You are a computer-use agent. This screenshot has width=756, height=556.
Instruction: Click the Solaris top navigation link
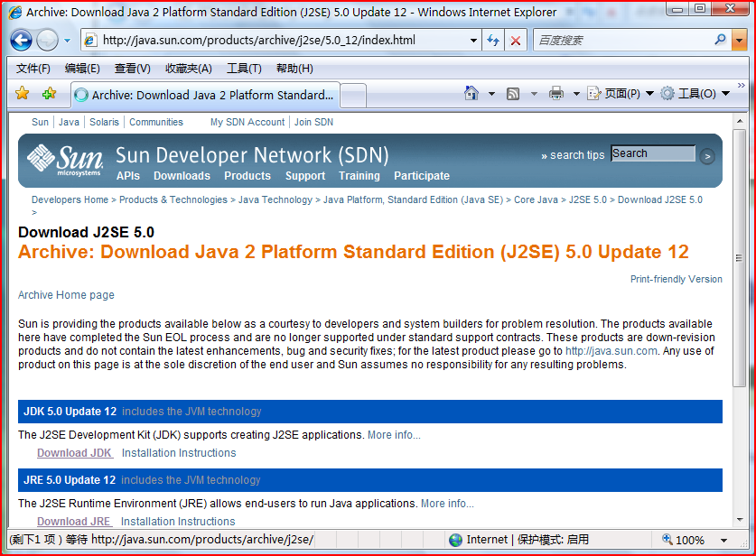point(104,122)
